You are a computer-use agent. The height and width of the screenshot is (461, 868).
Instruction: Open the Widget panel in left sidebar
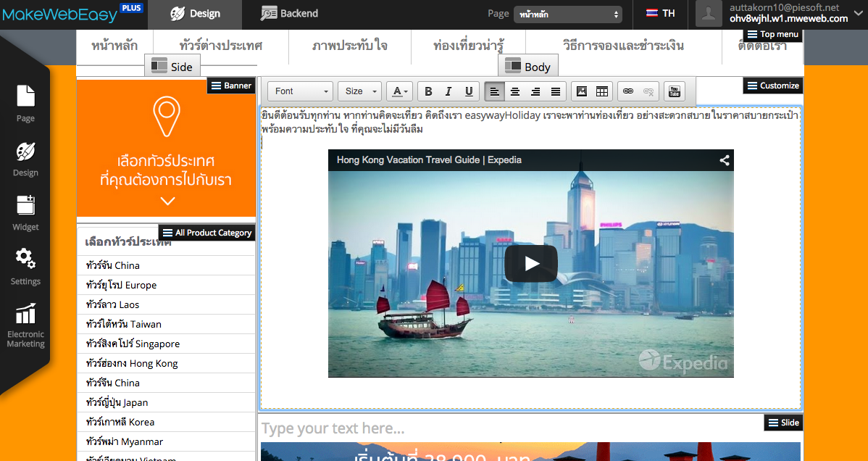click(x=25, y=213)
